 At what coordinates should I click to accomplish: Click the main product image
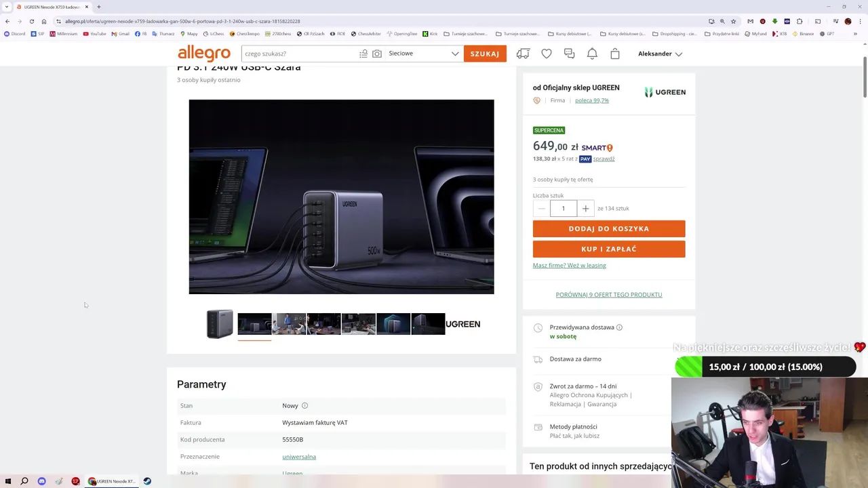pos(341,197)
